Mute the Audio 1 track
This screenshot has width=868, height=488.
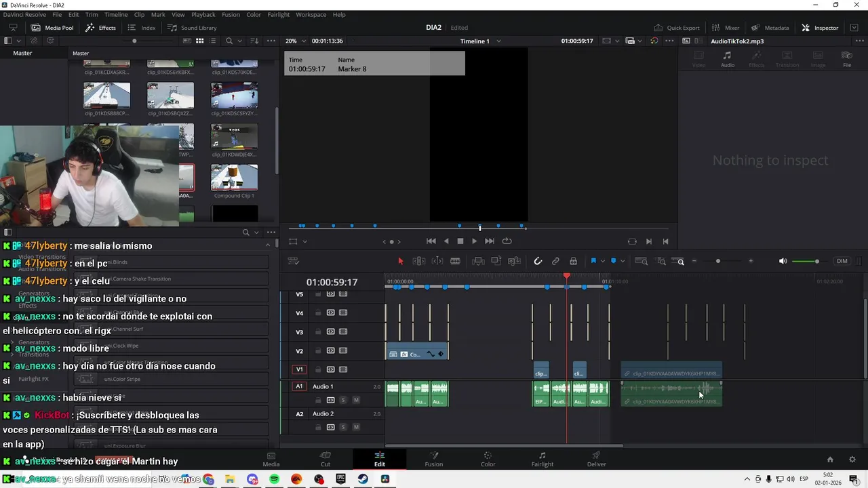tap(356, 400)
